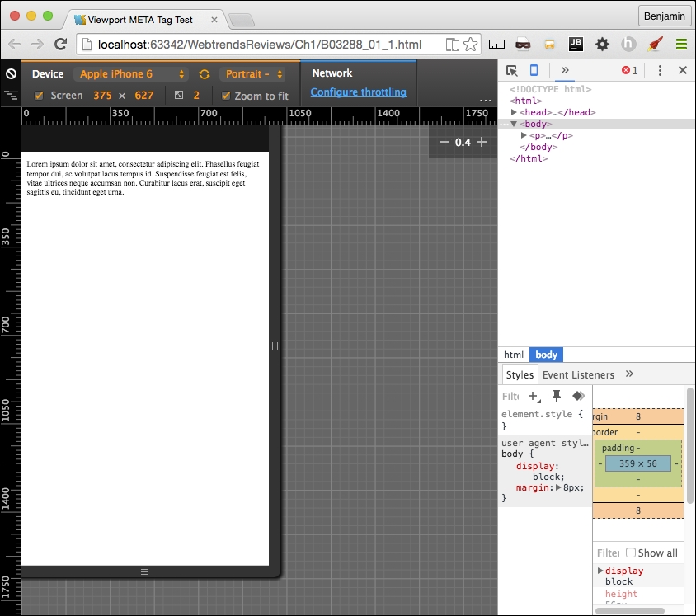Uncheck the Screen checkbox
The image size is (696, 616).
pos(37,95)
